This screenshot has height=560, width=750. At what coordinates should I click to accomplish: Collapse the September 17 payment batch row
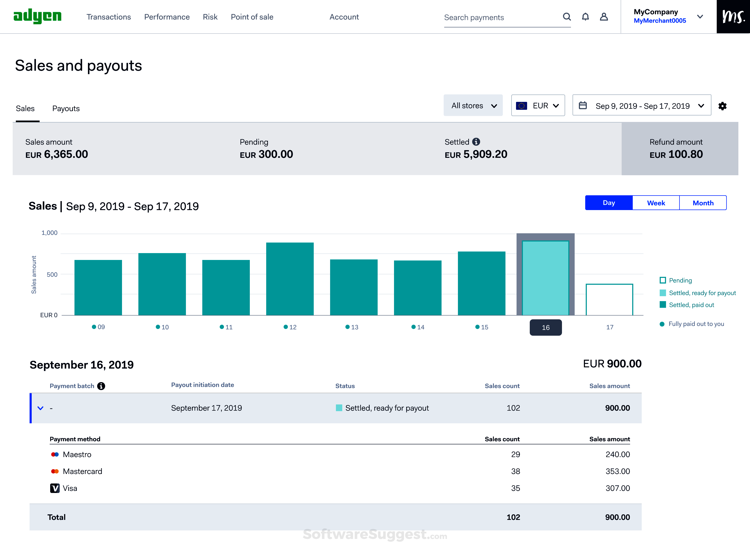click(40, 408)
